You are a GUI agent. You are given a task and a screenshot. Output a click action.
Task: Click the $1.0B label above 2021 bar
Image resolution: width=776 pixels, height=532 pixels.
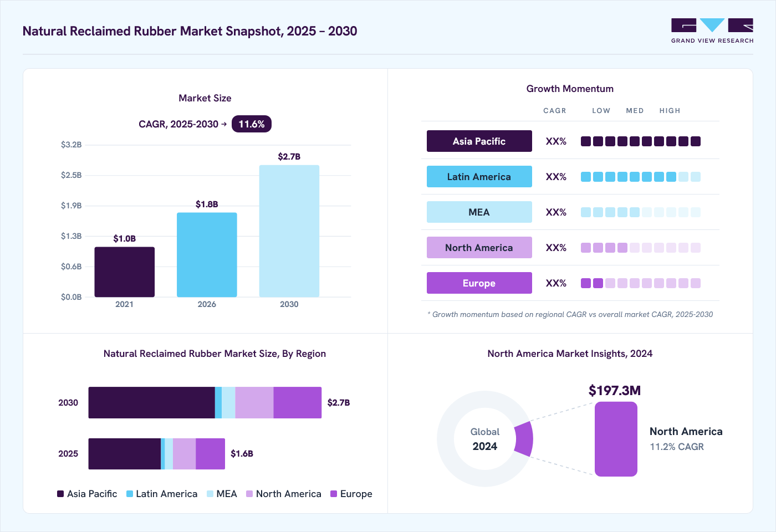coord(125,239)
